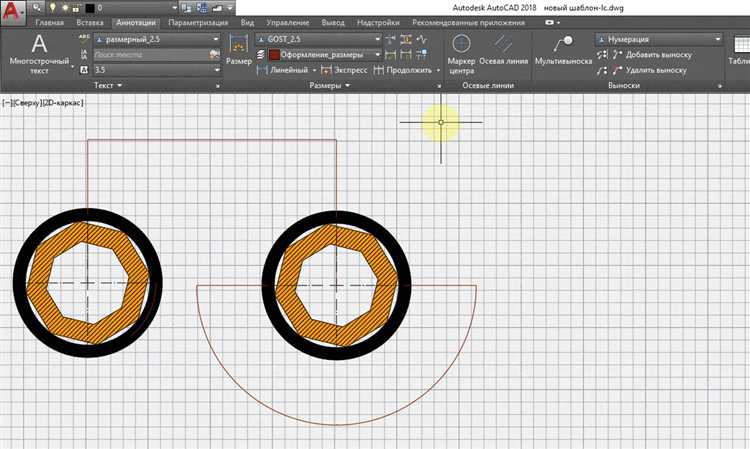Click the ribbon minimize toggle button after the tabs
This screenshot has height=449, width=750.
pyautogui.click(x=550, y=22)
